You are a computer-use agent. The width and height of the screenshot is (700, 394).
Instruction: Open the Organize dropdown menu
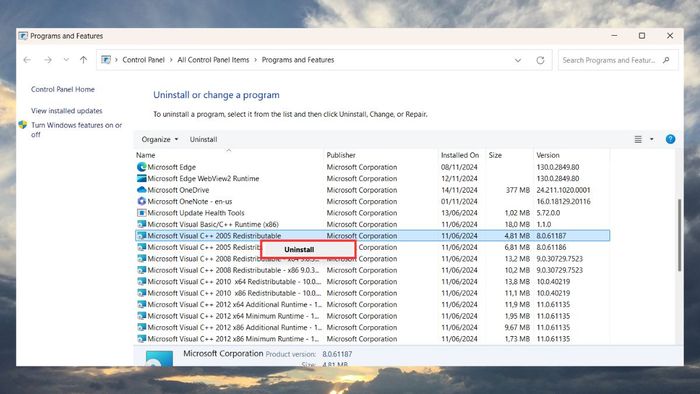point(159,140)
